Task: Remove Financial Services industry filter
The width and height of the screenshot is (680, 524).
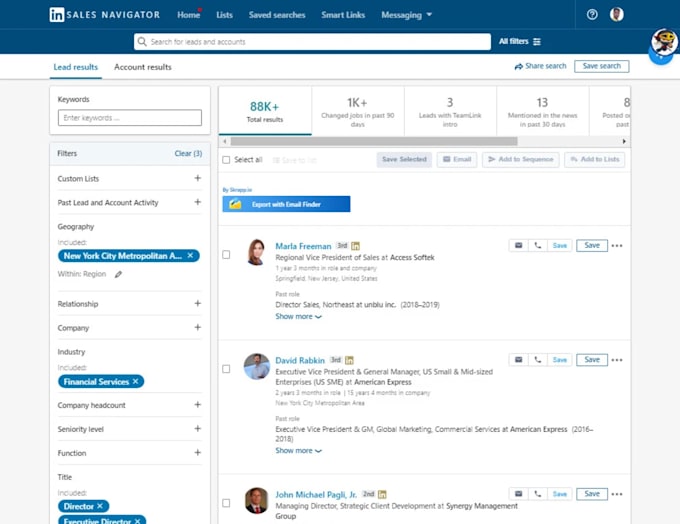Action: 135,381
